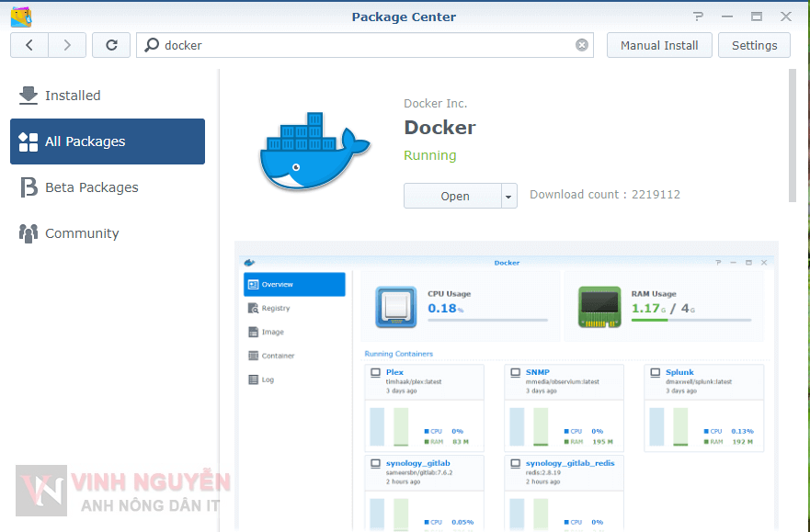
Task: Go forward with the right arrow button
Action: [x=67, y=45]
